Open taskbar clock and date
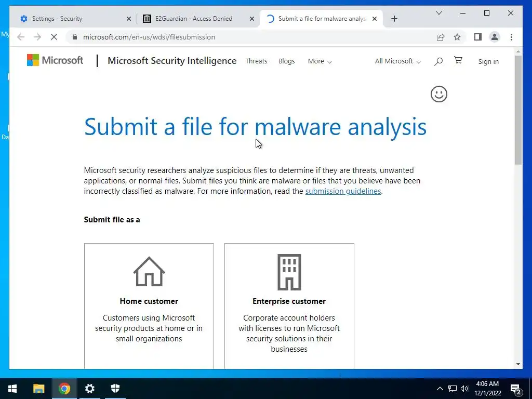Screen dimensions: 532x399 click(x=487, y=389)
